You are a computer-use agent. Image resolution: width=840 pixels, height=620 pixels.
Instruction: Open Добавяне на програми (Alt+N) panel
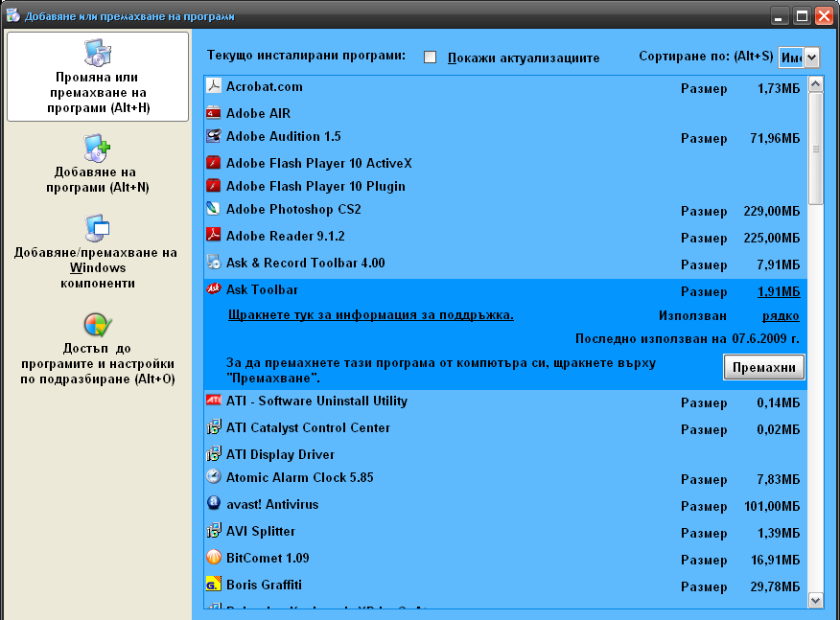pos(98,165)
